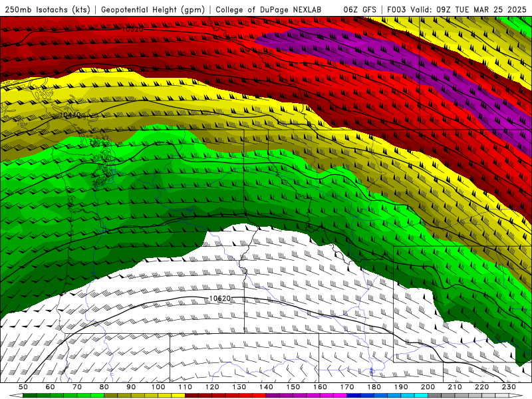
Task: Select the 10440 height contour label
Action: [70, 115]
